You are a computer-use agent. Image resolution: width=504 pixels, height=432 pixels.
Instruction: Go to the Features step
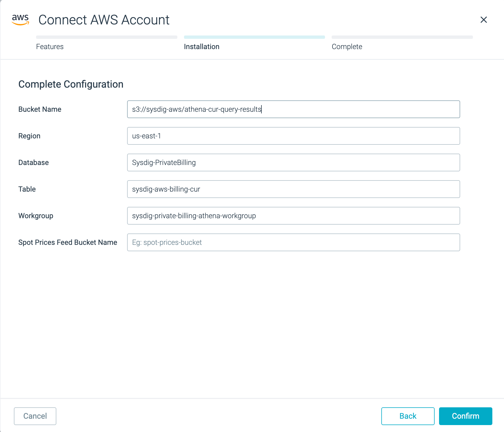click(x=50, y=47)
